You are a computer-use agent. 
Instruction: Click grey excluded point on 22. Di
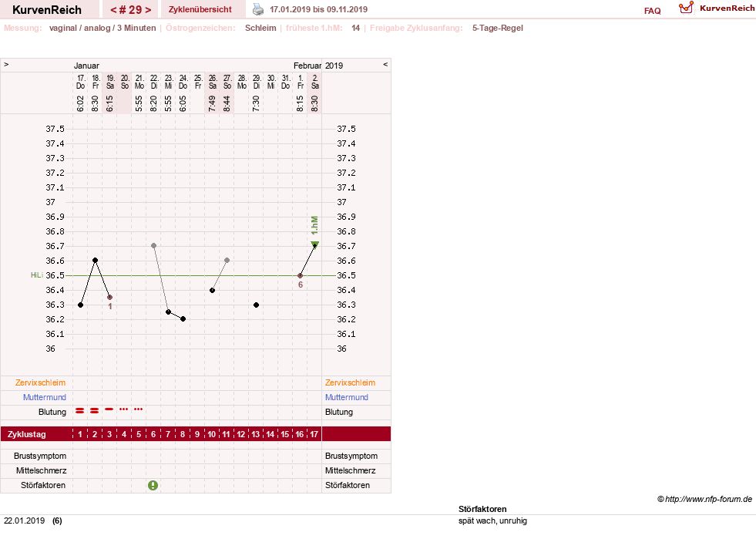154,246
